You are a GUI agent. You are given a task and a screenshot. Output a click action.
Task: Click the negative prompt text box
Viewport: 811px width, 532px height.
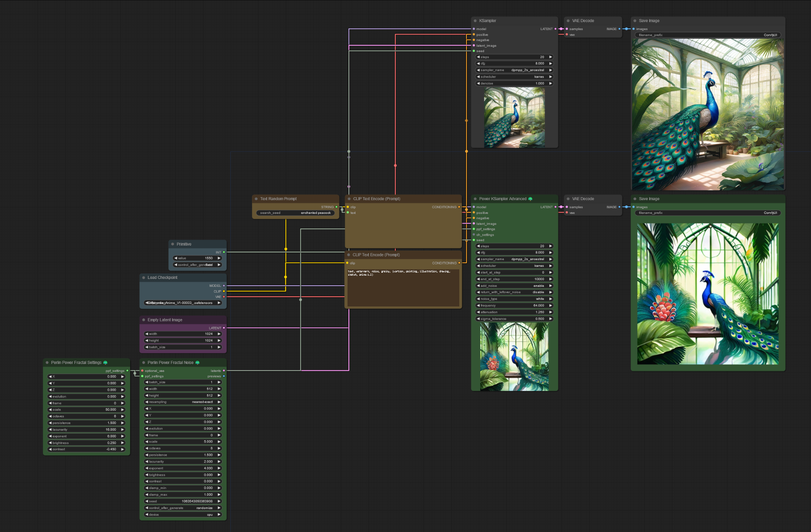point(403,288)
